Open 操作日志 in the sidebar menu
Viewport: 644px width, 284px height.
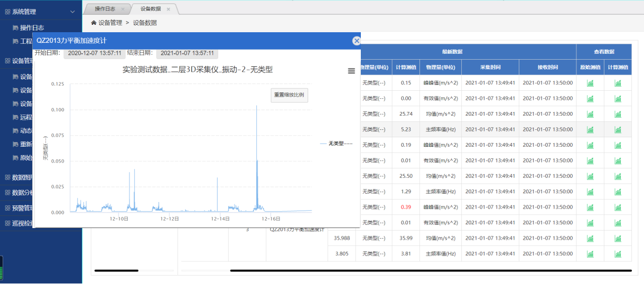coord(32,27)
